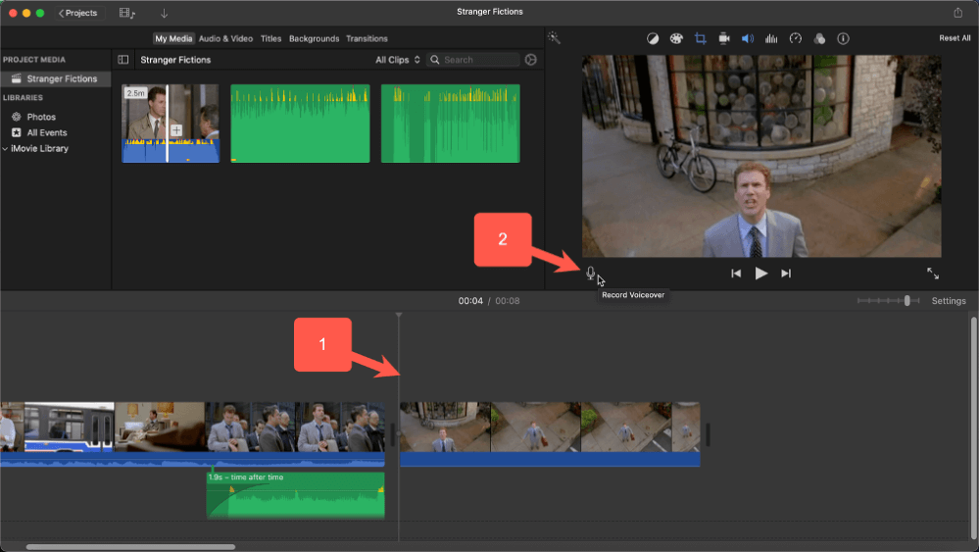This screenshot has width=980, height=552.
Task: Select the first timeline video clip
Action: (x=192, y=433)
